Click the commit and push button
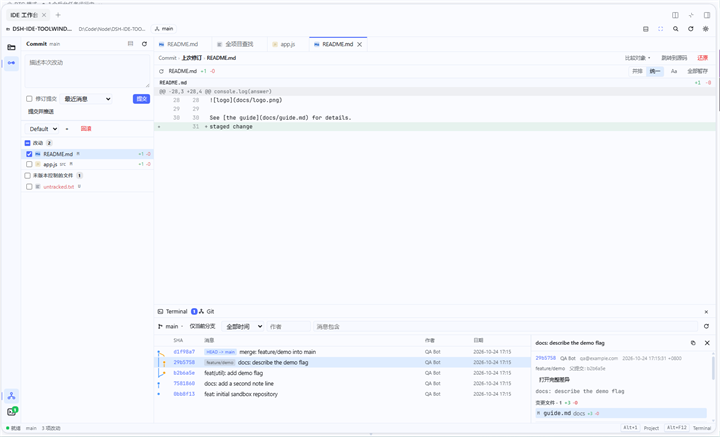 (x=41, y=112)
